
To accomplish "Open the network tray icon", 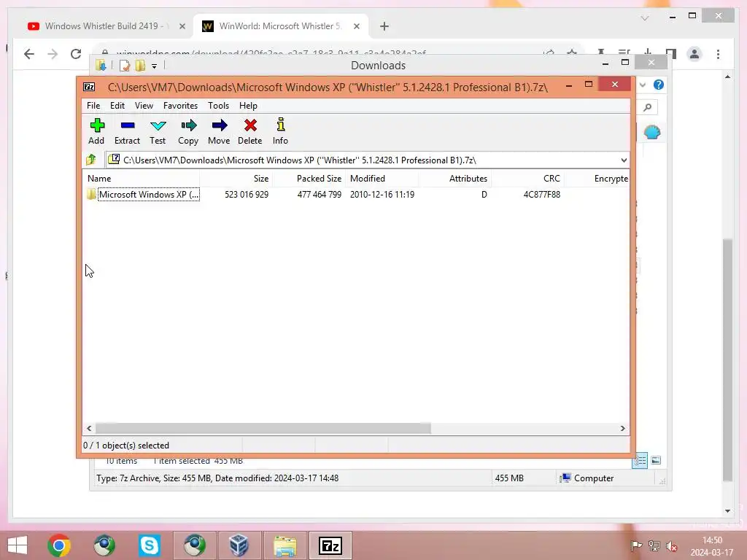I will [x=654, y=546].
